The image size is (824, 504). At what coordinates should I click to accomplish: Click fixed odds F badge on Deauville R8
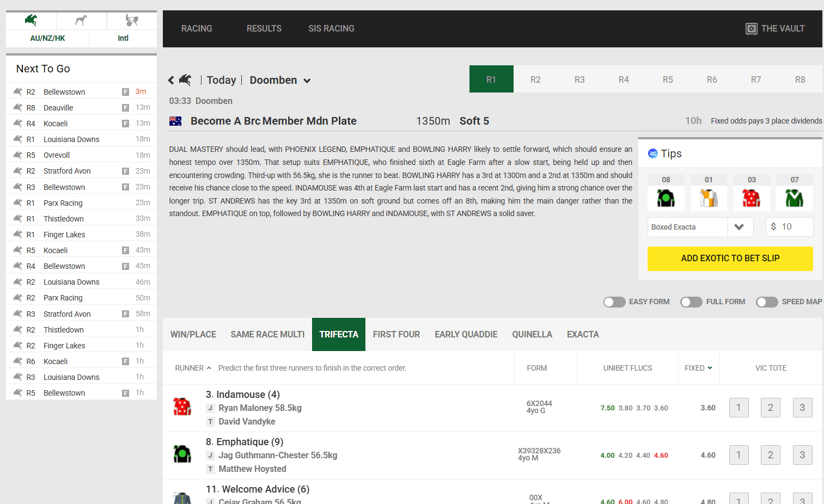(x=125, y=108)
